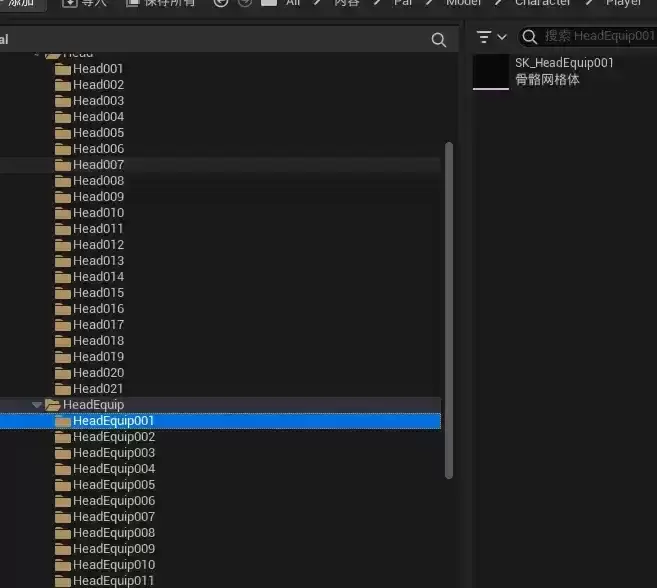The image size is (657, 588).
Task: Click the folder icon beside Head015
Action: click(63, 293)
